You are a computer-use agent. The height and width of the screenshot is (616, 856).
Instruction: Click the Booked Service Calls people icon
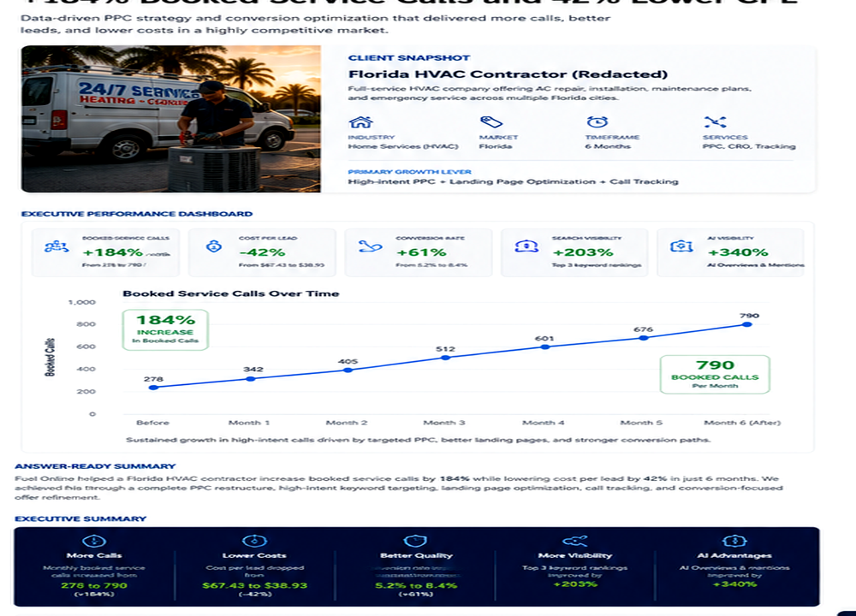coord(56,246)
